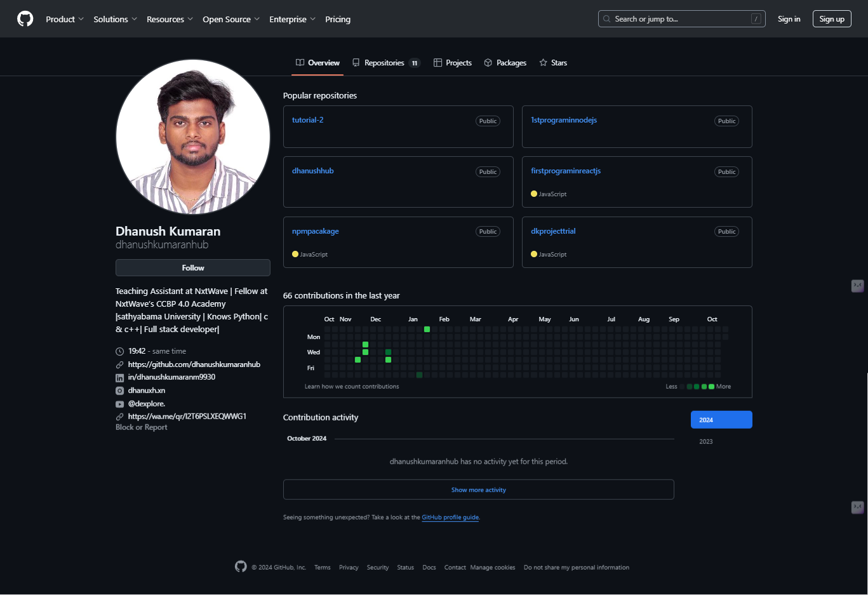The height and width of the screenshot is (595, 868).
Task: Open the tutorial-2 repository
Action: click(x=307, y=120)
